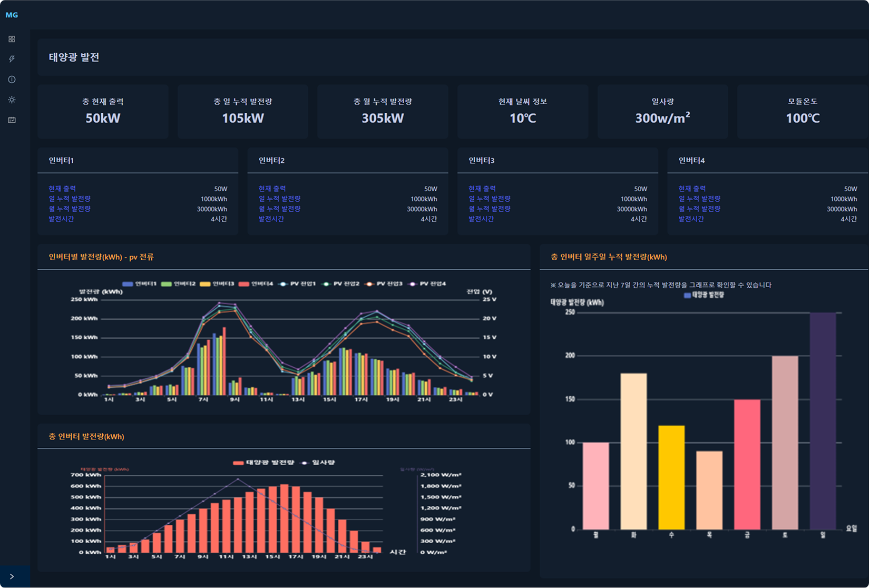Click 일 누적 발전량 link in 인버터1

click(70, 199)
